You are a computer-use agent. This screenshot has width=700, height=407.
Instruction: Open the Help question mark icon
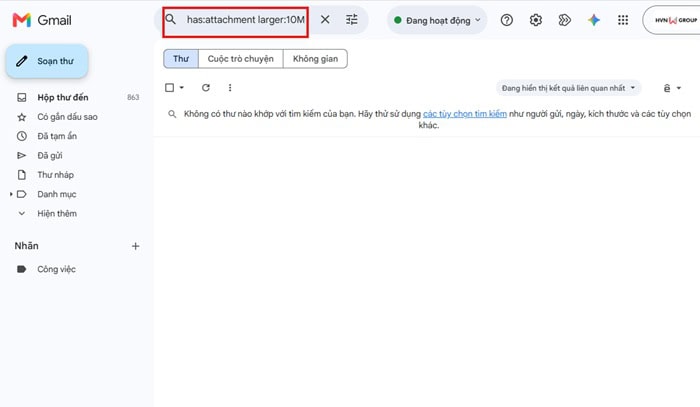coord(507,20)
